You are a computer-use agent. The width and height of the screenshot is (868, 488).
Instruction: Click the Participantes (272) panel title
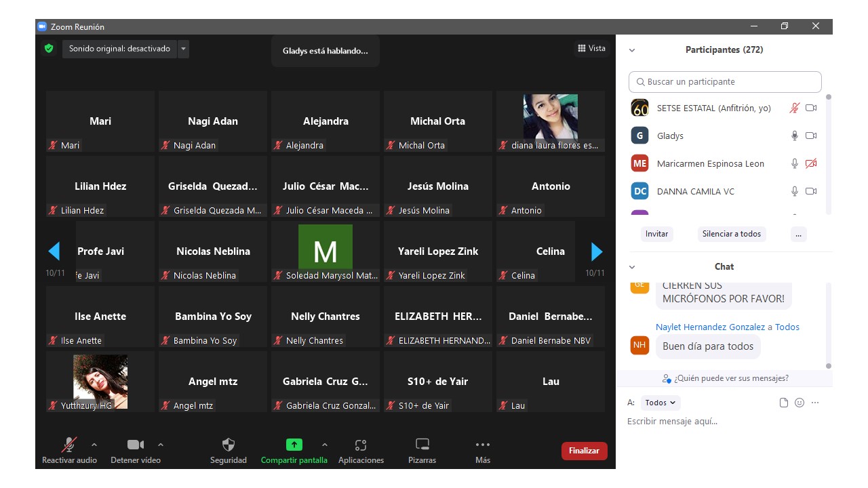724,50
